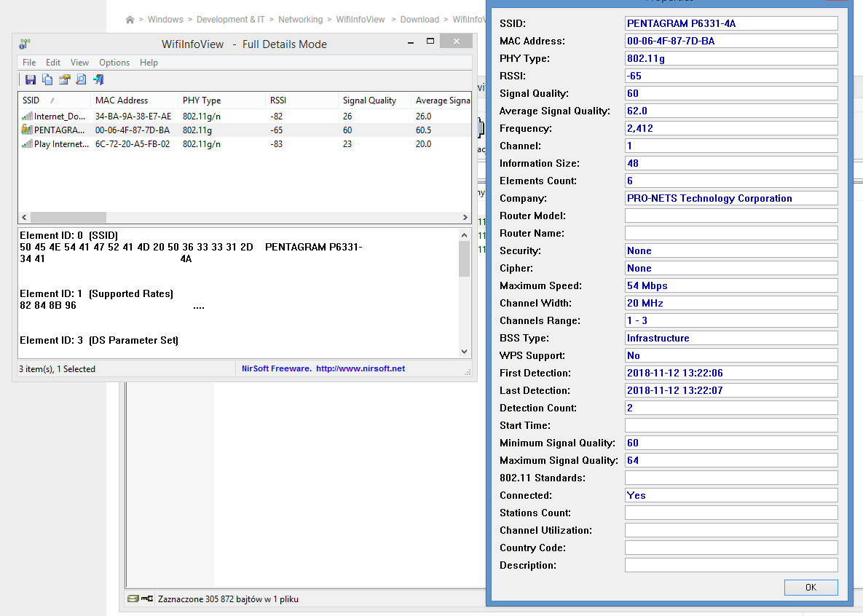Image resolution: width=863 pixels, height=616 pixels.
Task: Click the Download breadcrumb link
Action: tap(419, 20)
